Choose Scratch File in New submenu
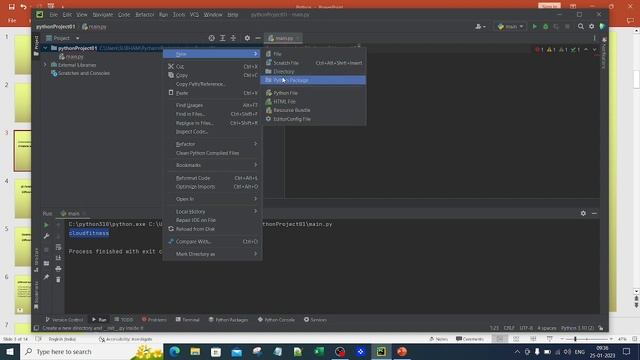This screenshot has width=640, height=360. 313,63
